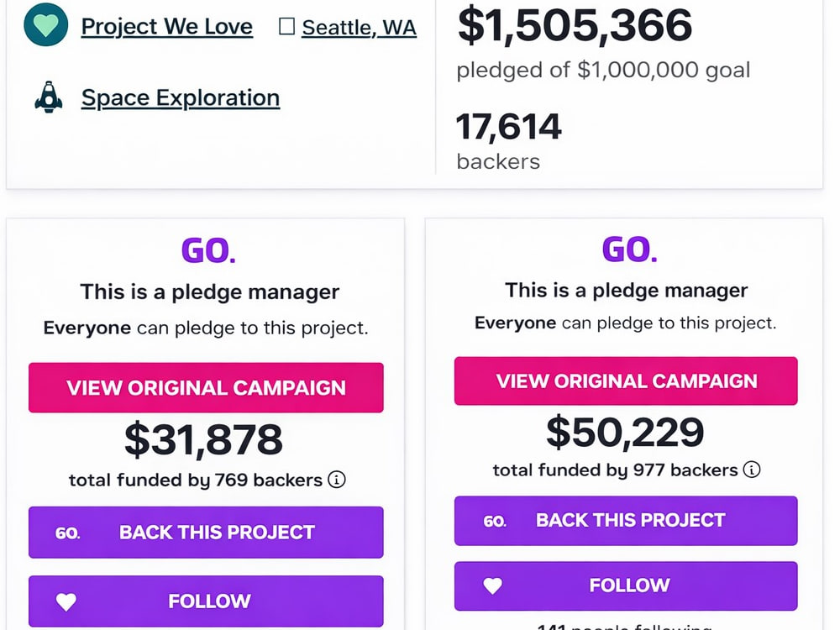Image resolution: width=840 pixels, height=630 pixels.
Task: Click GO. logo in right Back This Project button
Action: [x=495, y=522]
